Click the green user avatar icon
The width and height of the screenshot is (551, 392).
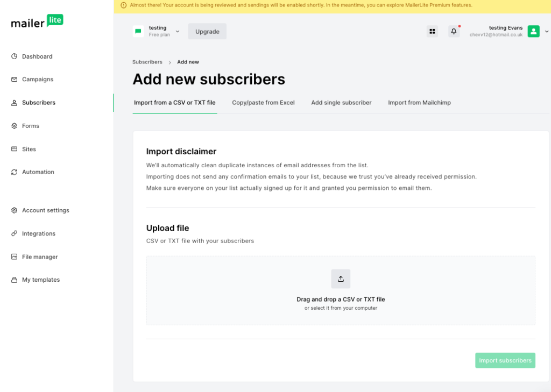click(x=533, y=31)
